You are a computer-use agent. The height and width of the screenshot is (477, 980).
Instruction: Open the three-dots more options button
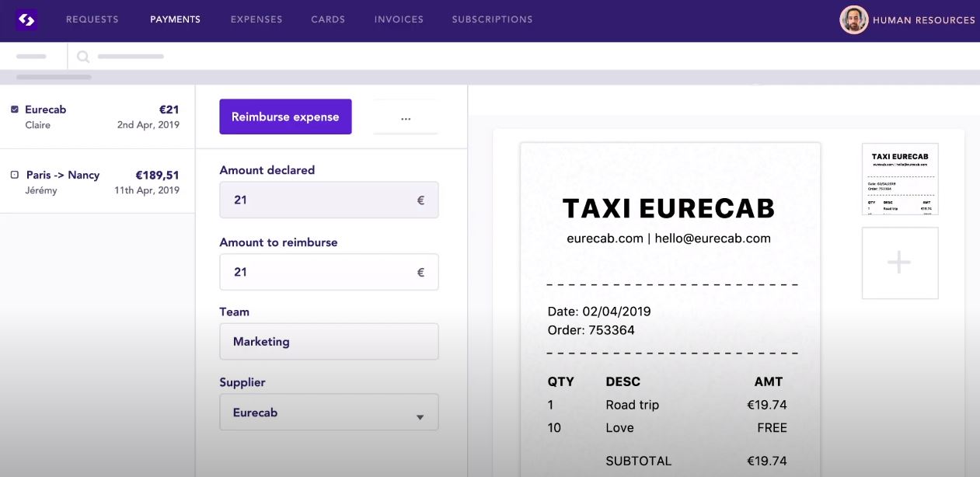pos(406,117)
